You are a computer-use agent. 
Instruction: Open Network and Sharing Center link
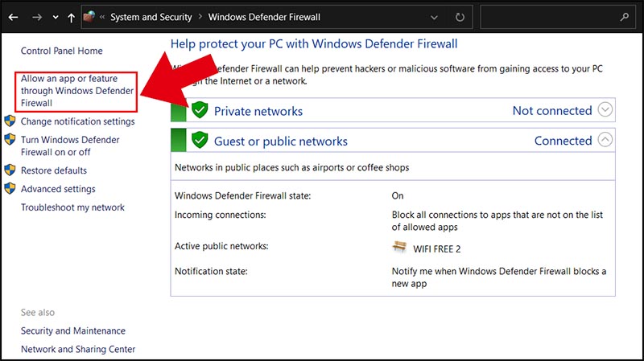pyautogui.click(x=78, y=349)
